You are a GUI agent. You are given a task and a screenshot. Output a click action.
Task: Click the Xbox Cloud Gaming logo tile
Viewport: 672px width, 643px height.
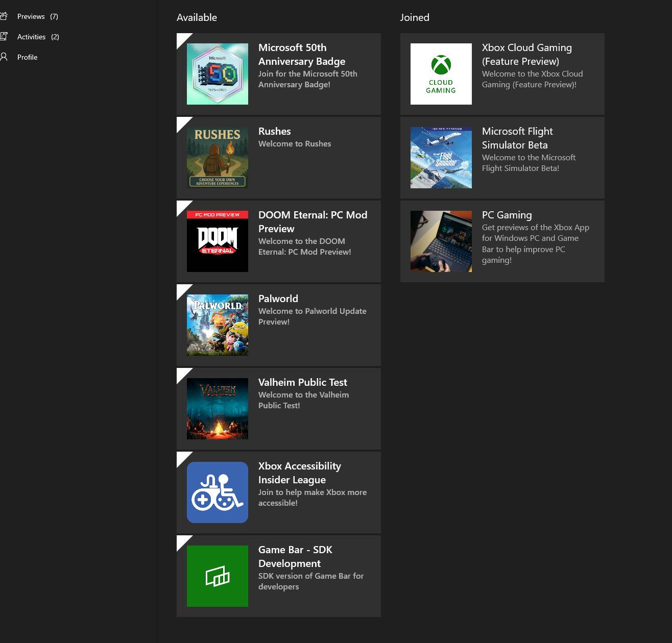441,74
